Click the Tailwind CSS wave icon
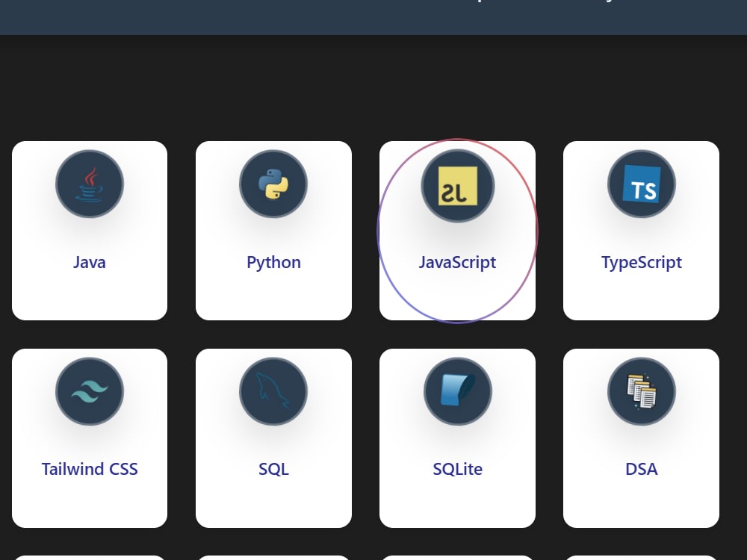The image size is (747, 560). pyautogui.click(x=90, y=391)
